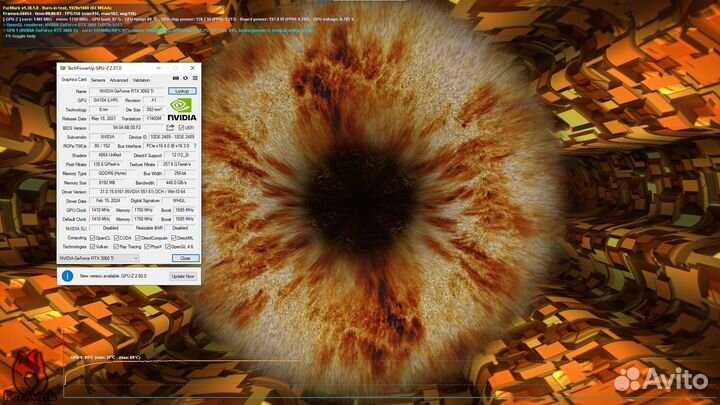720x405 pixels.
Task: Click the GPU-Z title bar app icon
Action: click(63, 67)
